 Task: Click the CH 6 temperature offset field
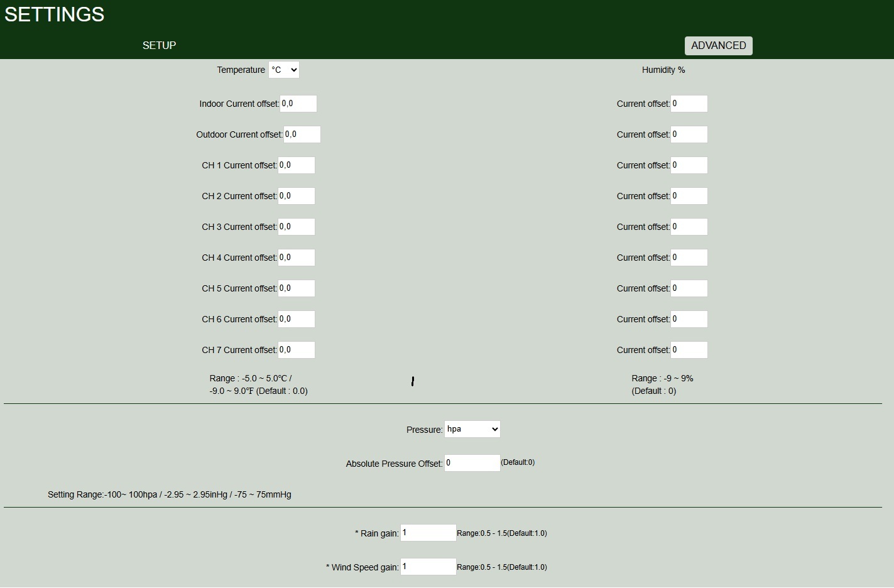pyautogui.click(x=296, y=319)
